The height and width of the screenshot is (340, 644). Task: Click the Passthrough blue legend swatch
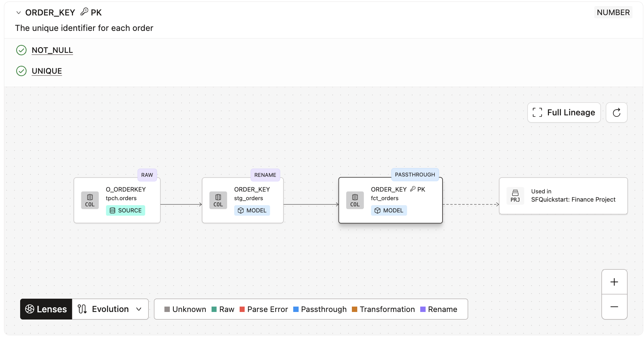coord(296,309)
